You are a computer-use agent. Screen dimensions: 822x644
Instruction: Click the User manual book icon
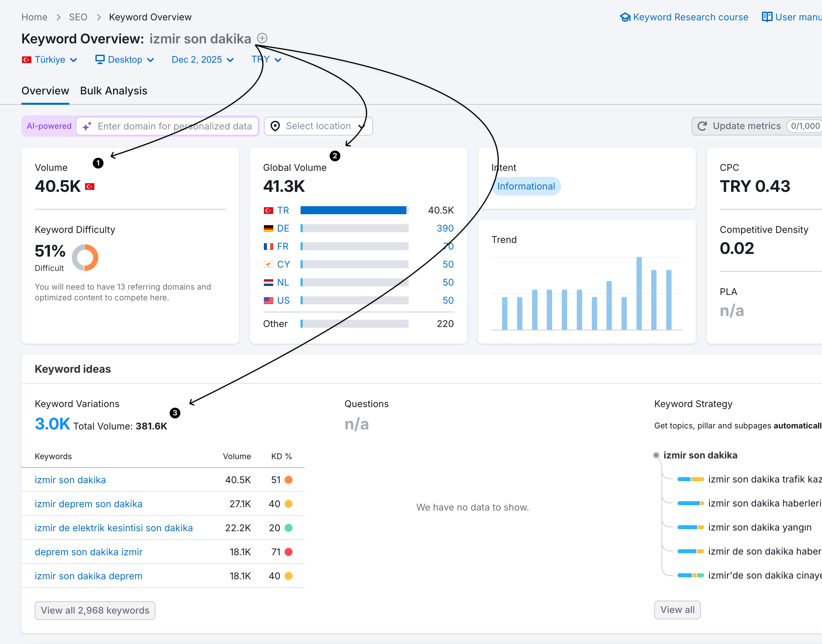(767, 17)
